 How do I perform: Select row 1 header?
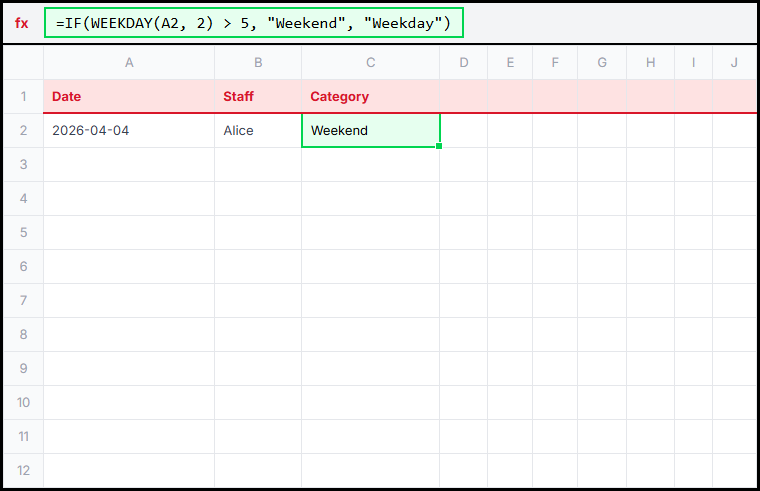tap(23, 97)
